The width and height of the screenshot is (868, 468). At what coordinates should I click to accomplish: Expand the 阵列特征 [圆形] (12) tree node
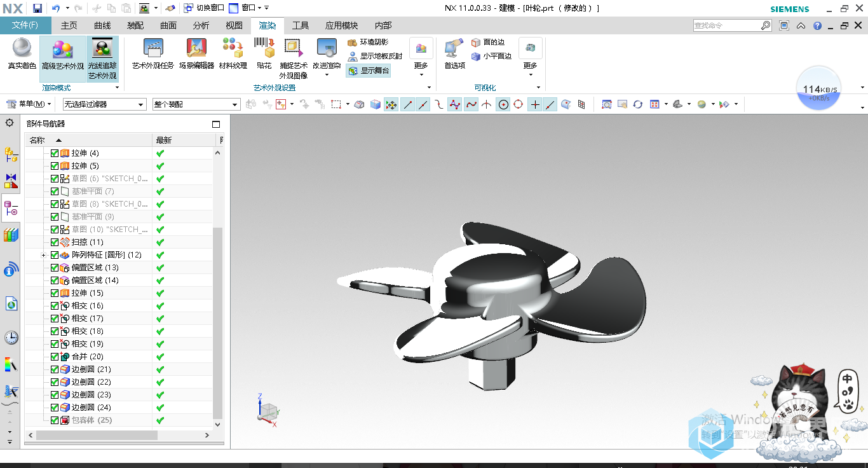(43, 255)
